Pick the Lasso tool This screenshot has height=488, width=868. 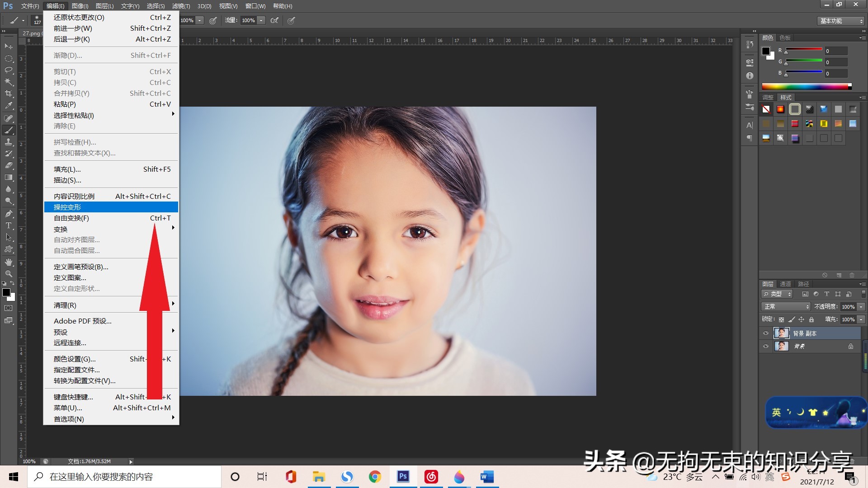click(x=9, y=70)
